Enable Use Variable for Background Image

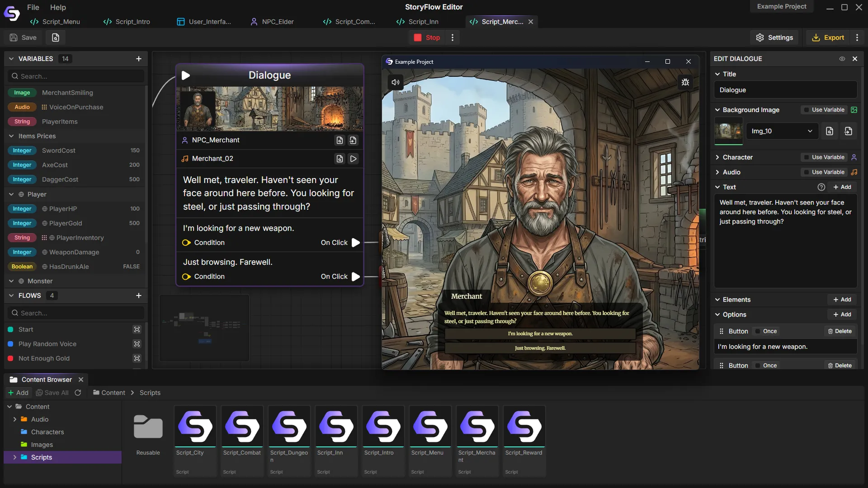[807, 110]
